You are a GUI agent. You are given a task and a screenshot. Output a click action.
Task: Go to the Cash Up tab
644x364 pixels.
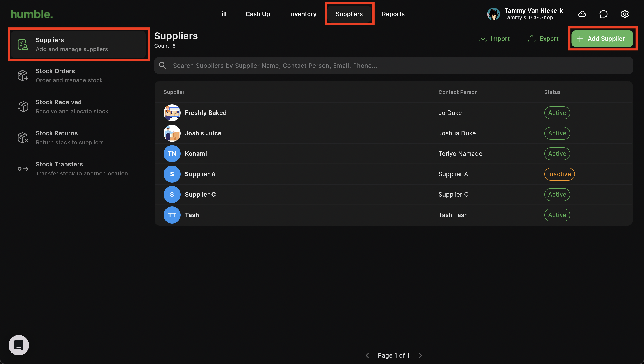click(x=258, y=14)
